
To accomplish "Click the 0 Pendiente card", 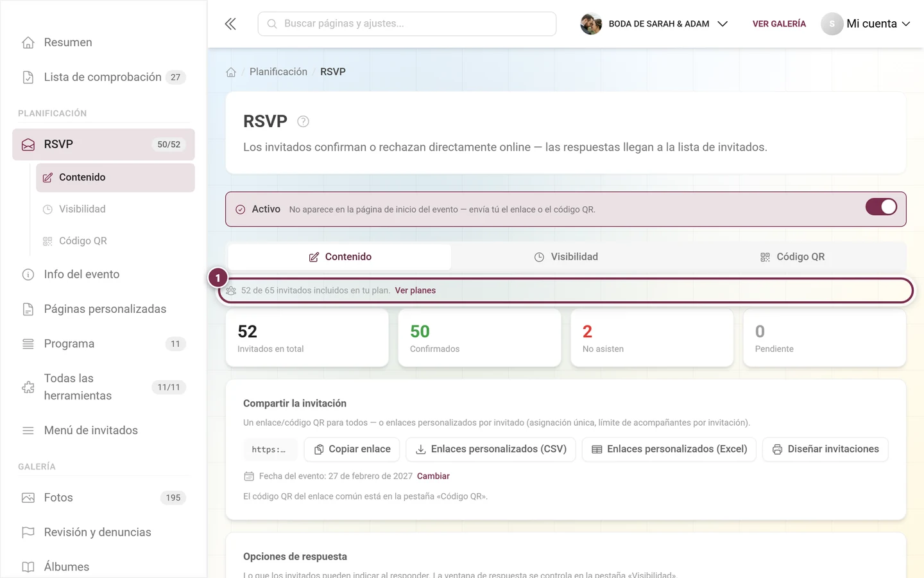I will coord(825,338).
